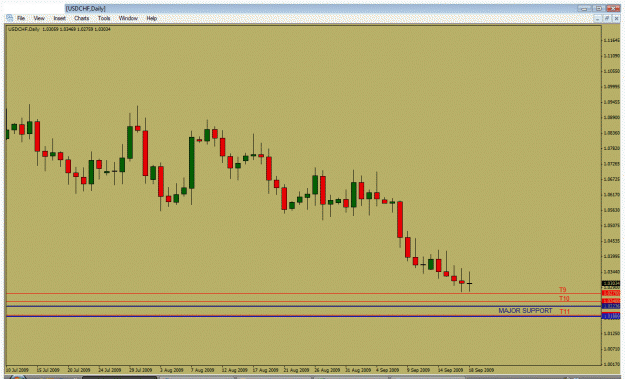This screenshot has height=379, width=625.
Task: Minimize the inner chart window
Action: pyautogui.click(x=597, y=19)
